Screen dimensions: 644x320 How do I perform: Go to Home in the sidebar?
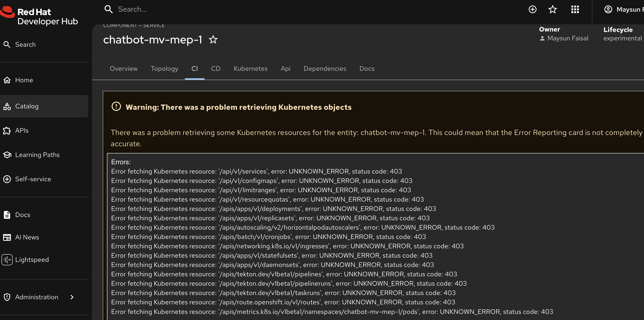(24, 80)
